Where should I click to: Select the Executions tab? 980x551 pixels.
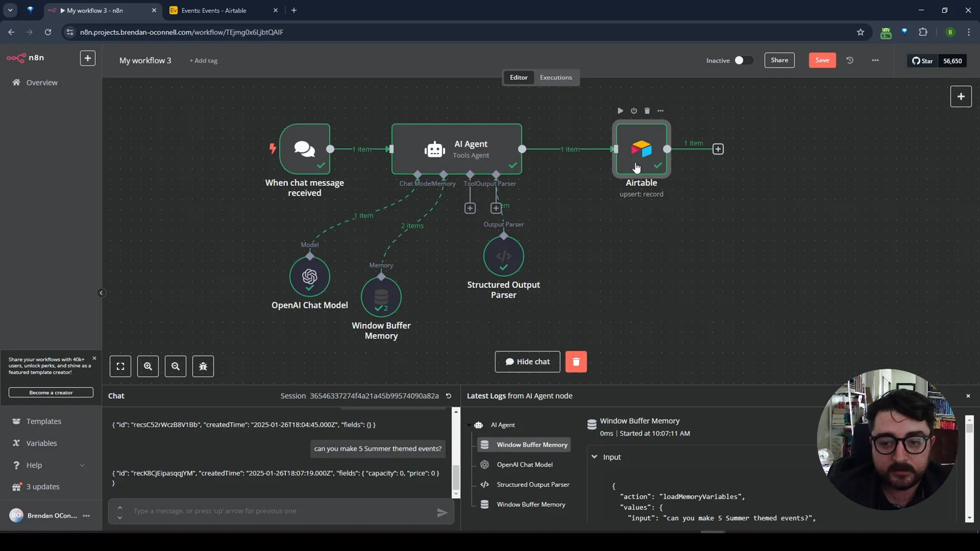pos(556,77)
